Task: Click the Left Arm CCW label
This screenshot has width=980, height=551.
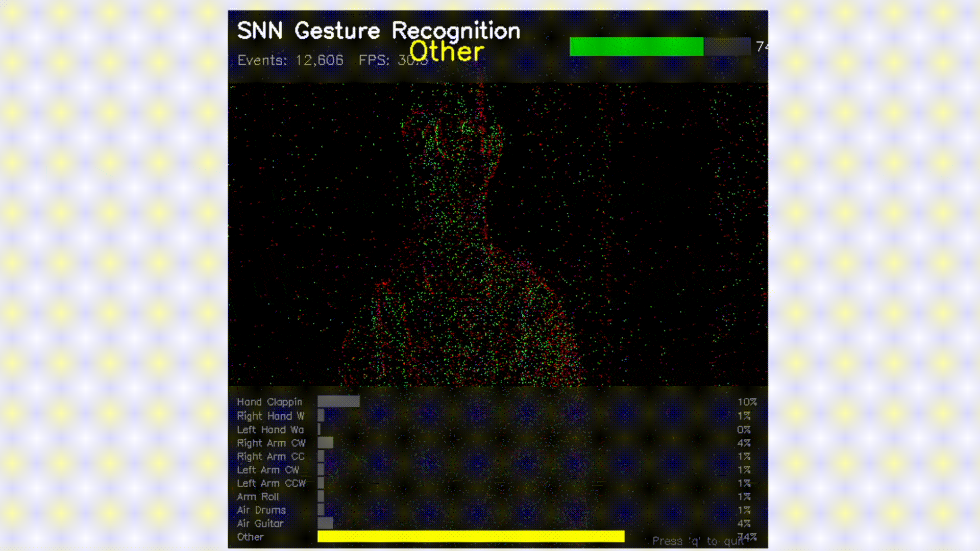Action: click(271, 483)
